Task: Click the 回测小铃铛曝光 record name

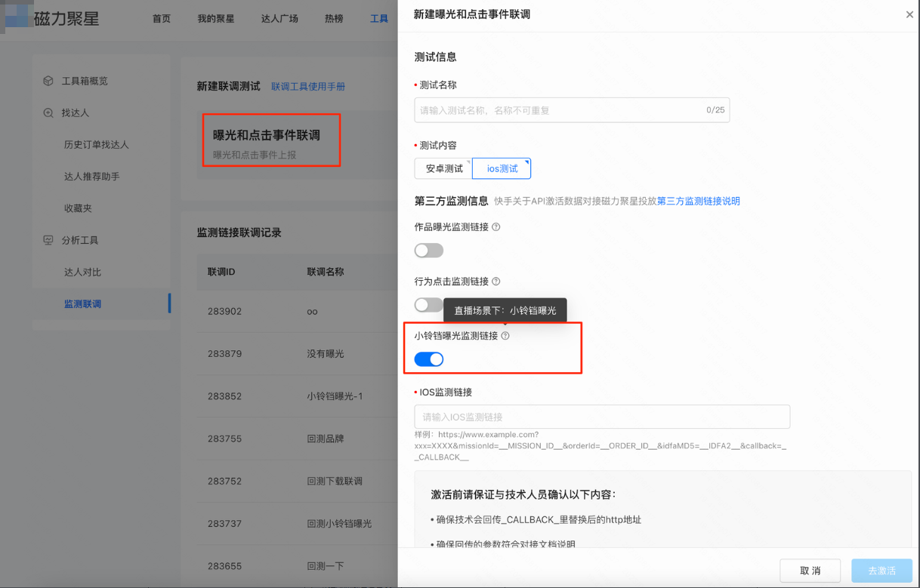Action: point(339,523)
